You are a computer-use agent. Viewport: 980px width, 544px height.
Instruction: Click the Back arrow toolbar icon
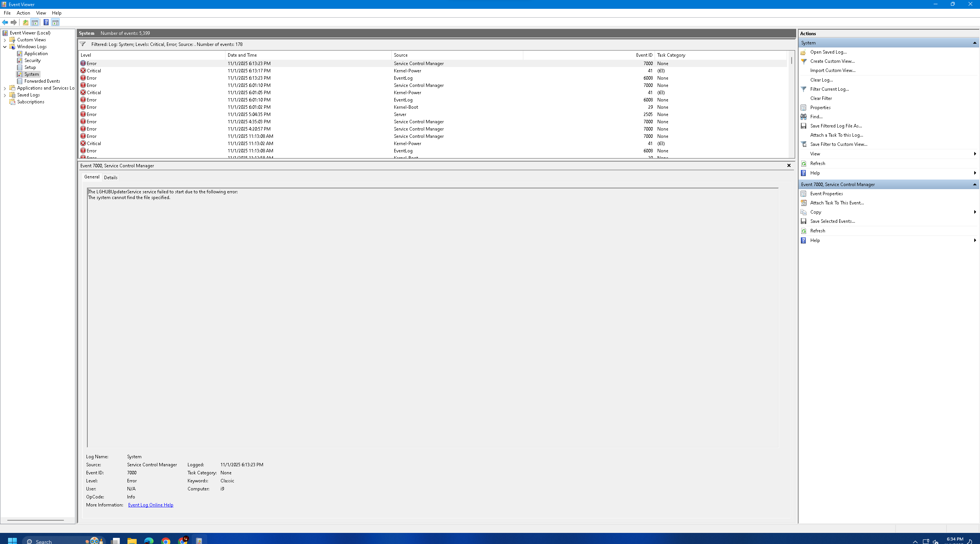click(x=5, y=22)
